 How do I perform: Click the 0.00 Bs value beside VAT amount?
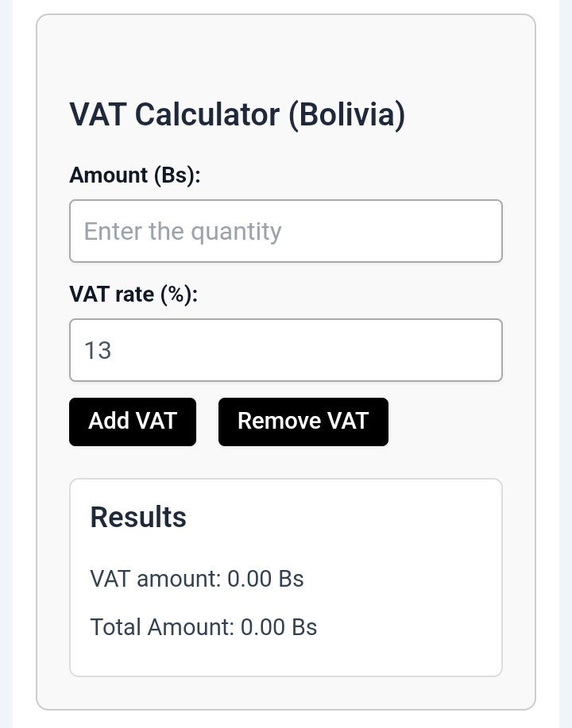265,579
